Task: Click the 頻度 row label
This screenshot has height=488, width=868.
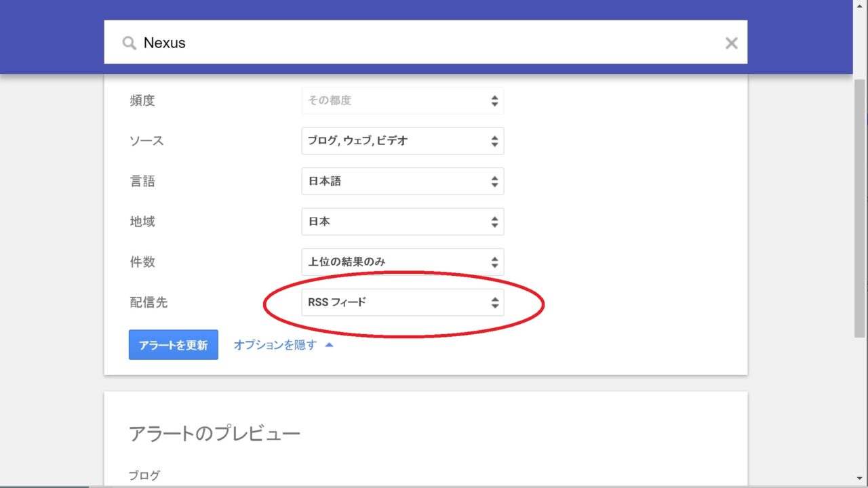Action: click(x=142, y=100)
